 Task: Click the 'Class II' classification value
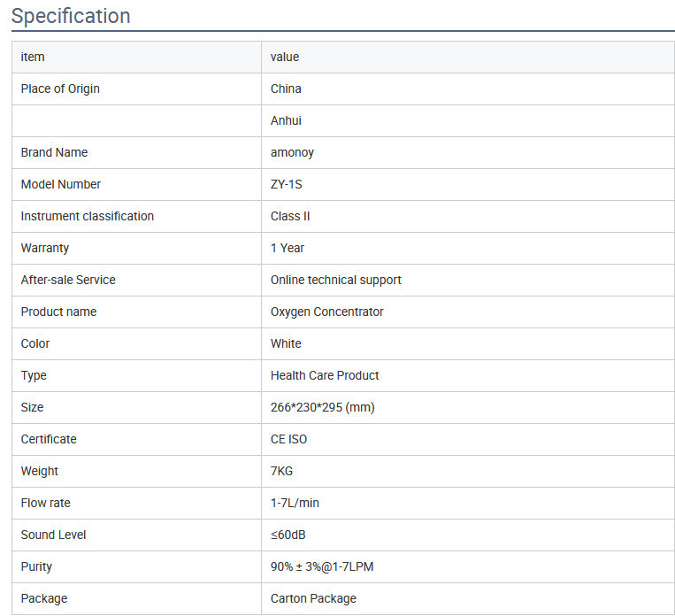[290, 216]
